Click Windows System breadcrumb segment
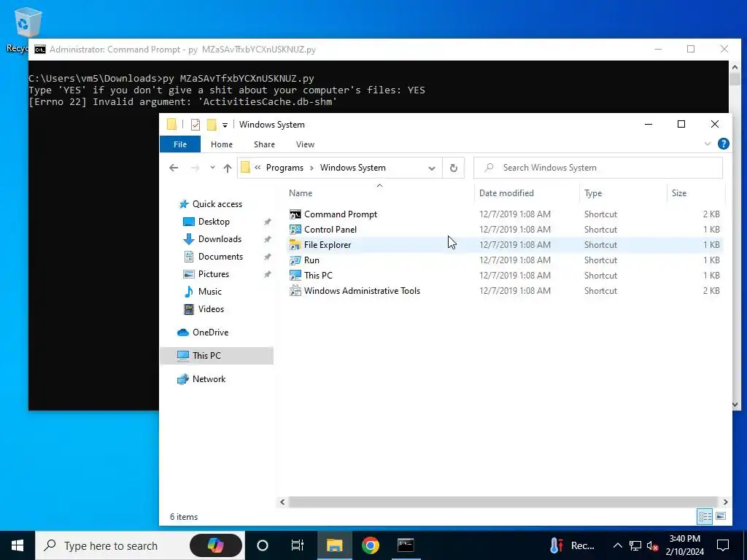The width and height of the screenshot is (747, 560). click(x=352, y=168)
